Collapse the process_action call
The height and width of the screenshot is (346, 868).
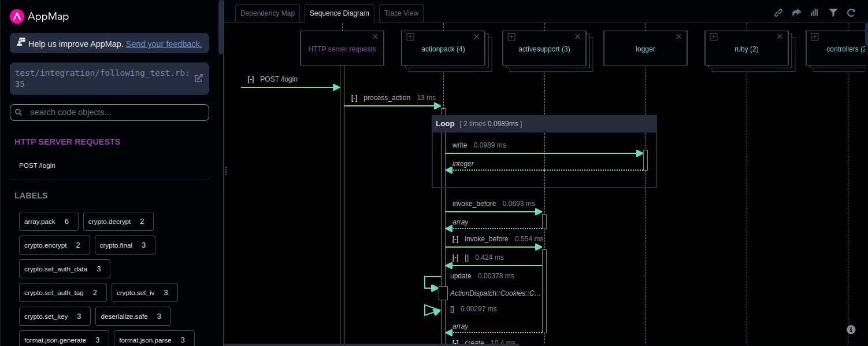[x=354, y=98]
